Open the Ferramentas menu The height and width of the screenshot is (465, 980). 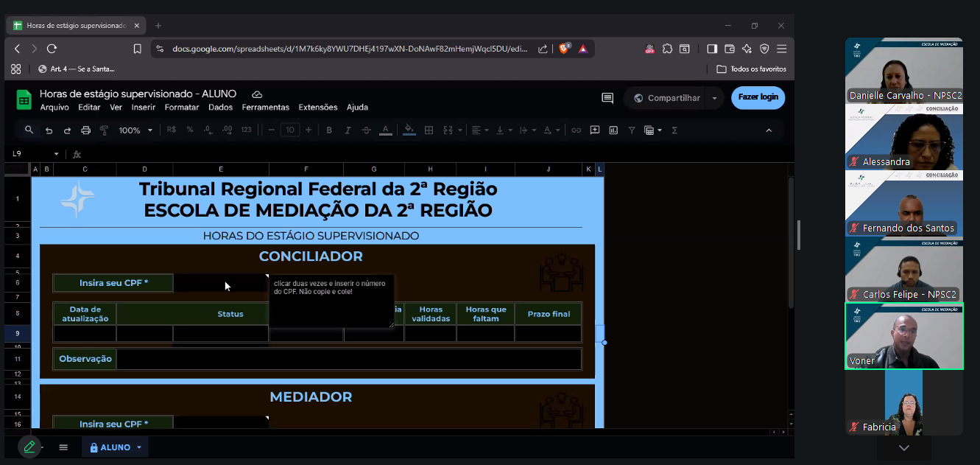click(266, 107)
